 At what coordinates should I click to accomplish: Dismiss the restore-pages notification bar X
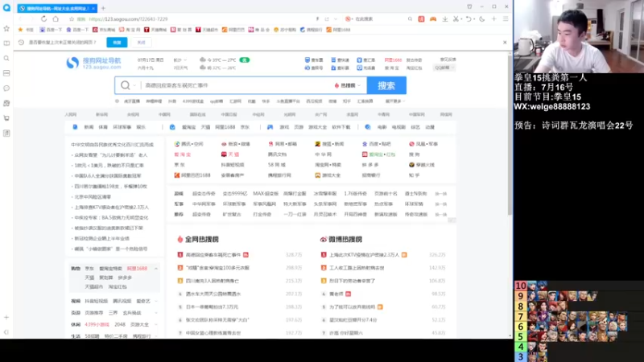(505, 43)
